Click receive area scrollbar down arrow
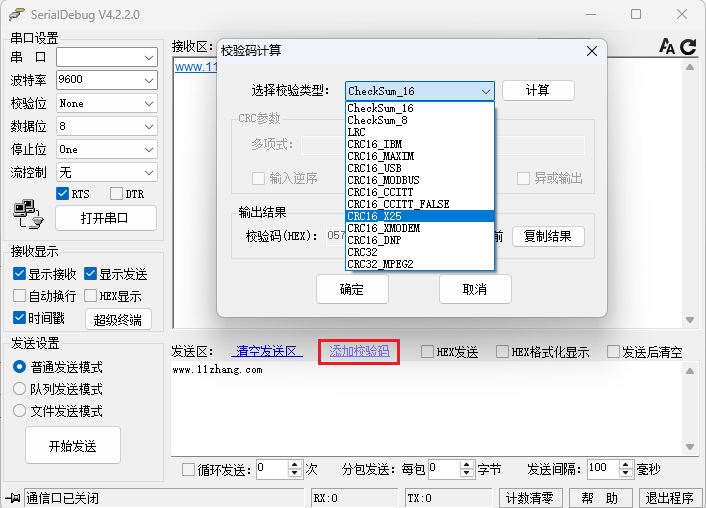Screen dimensions: 706x508 pyautogui.click(x=689, y=320)
